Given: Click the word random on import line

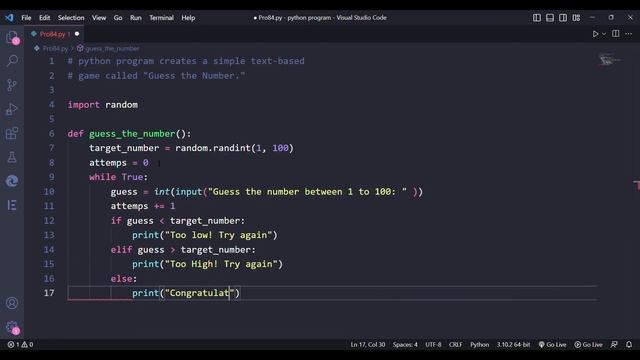Looking at the screenshot, I should [x=121, y=104].
